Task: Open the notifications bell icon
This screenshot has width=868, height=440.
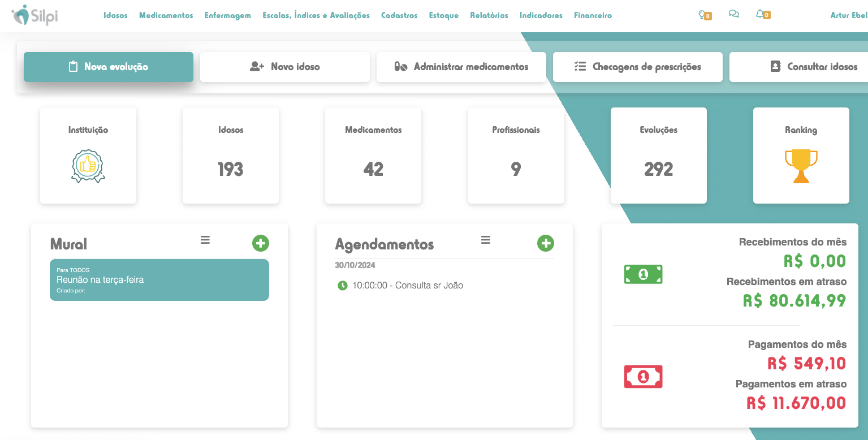Action: (761, 15)
